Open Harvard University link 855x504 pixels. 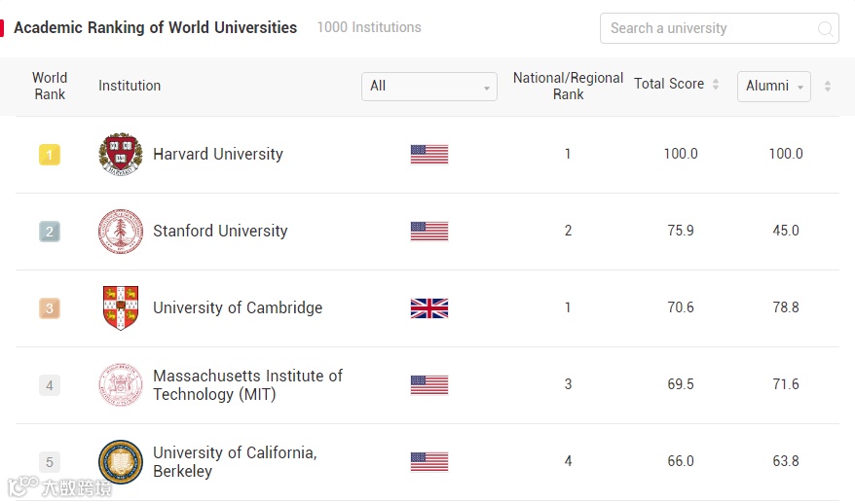(218, 154)
